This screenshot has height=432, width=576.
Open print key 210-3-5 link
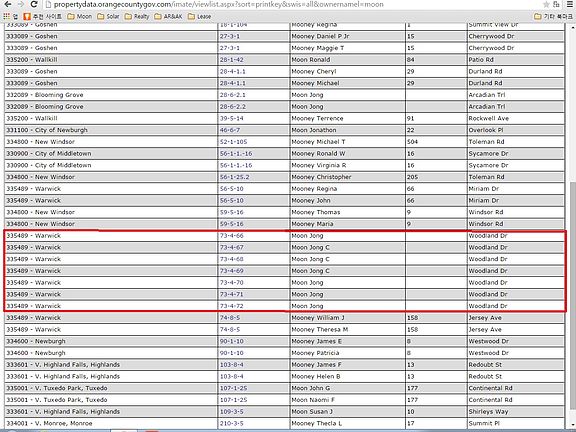click(231, 423)
